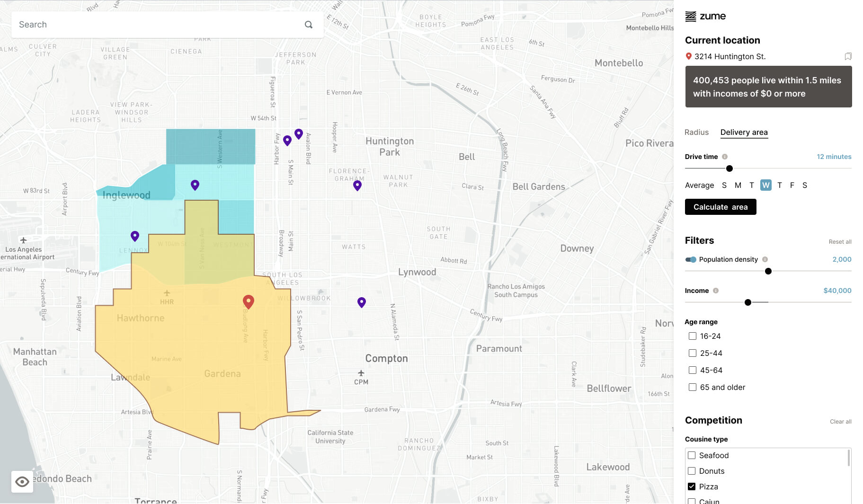Click the 400,453 people summary box

(768, 87)
